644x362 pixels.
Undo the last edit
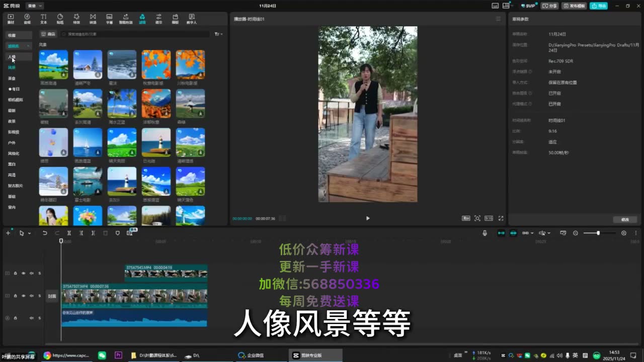(45, 233)
